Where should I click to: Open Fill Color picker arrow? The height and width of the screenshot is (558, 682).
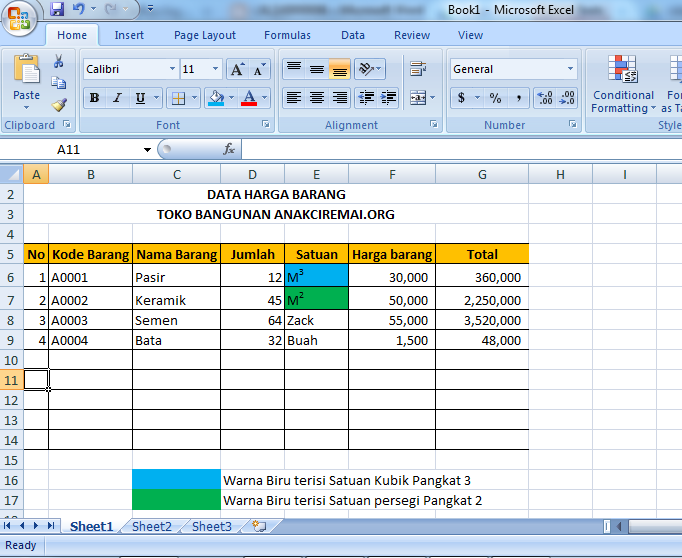coord(232,98)
